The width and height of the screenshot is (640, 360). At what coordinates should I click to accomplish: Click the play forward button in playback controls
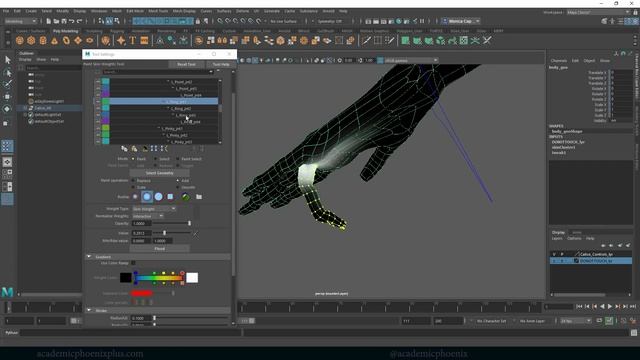(610, 306)
